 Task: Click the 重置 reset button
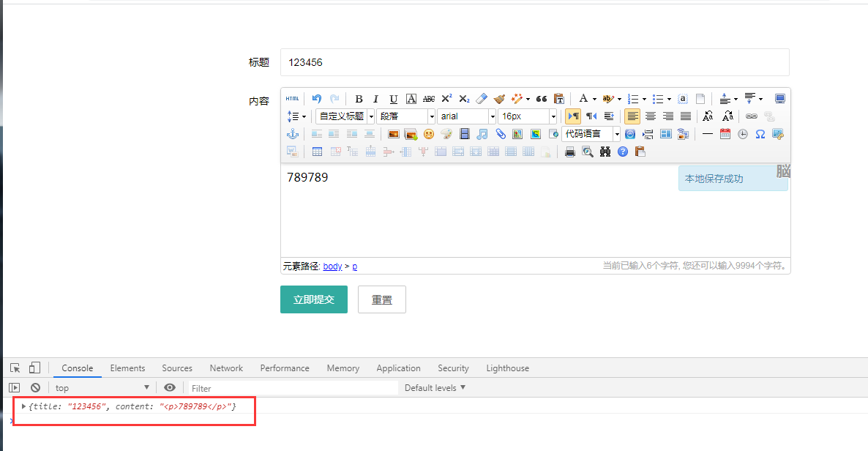click(381, 299)
